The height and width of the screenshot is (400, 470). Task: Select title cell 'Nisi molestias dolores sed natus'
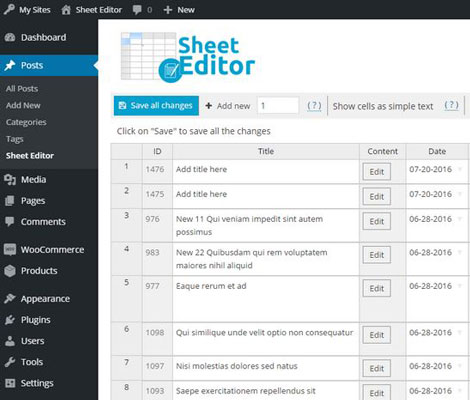(266, 368)
